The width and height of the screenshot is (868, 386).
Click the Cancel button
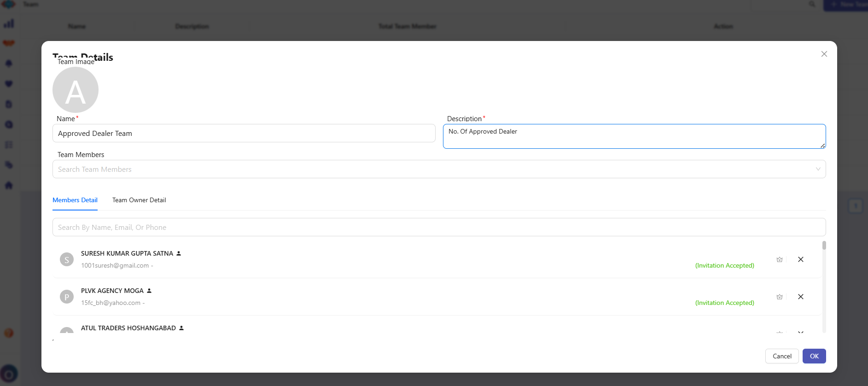point(782,356)
